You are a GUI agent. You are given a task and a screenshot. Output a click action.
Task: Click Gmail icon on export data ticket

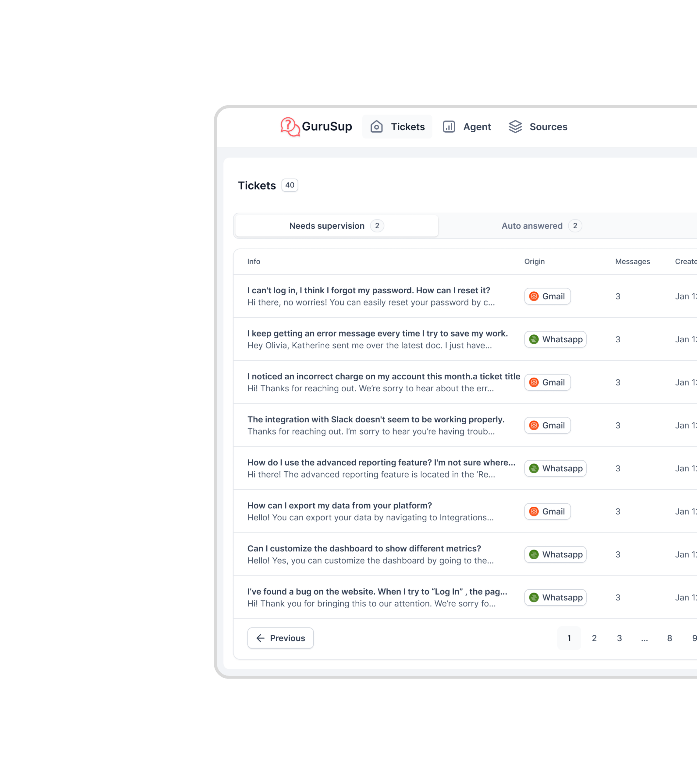pos(534,511)
